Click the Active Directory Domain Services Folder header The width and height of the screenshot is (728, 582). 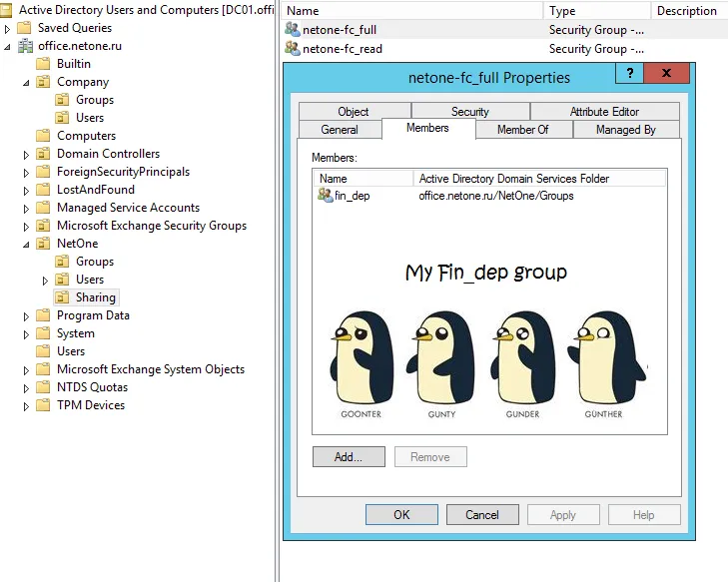click(539, 179)
